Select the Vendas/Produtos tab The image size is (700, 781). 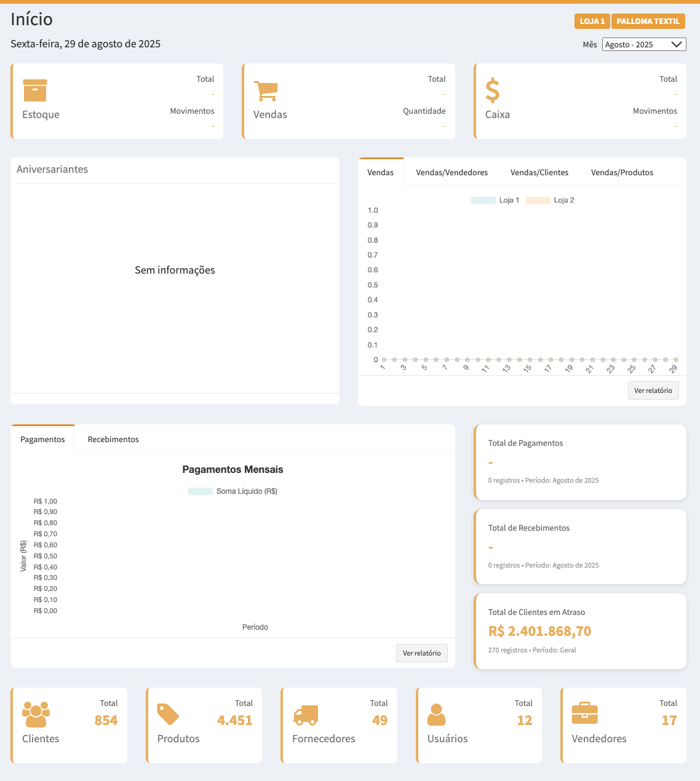pyautogui.click(x=622, y=172)
